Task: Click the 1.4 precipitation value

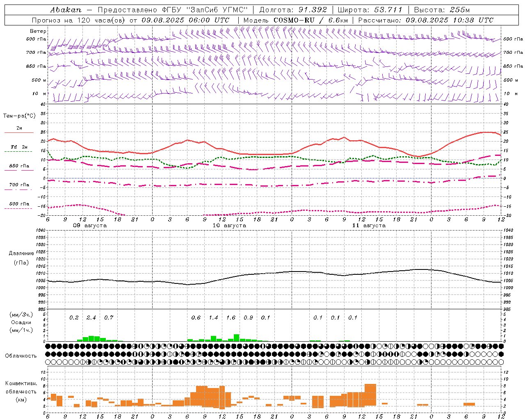Action: (x=213, y=317)
